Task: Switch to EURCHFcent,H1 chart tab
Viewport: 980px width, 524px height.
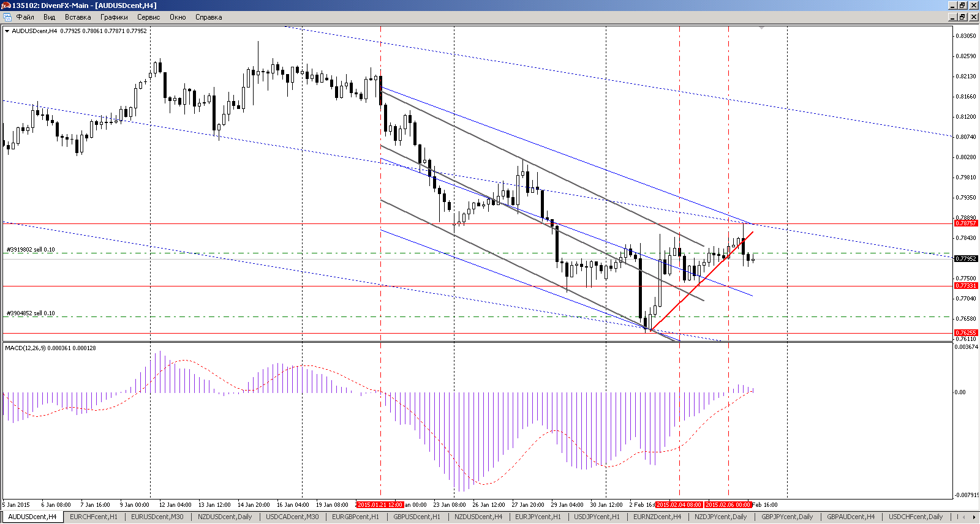Action: pos(93,517)
